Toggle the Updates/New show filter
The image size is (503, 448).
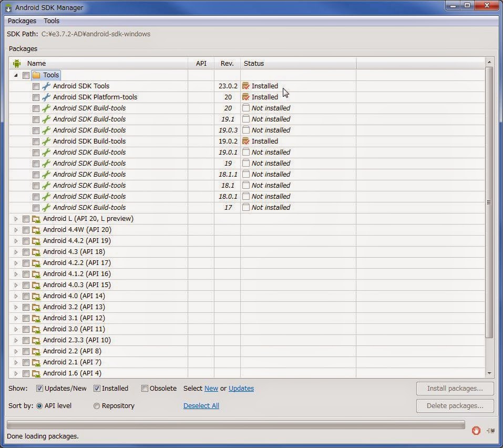(39, 389)
